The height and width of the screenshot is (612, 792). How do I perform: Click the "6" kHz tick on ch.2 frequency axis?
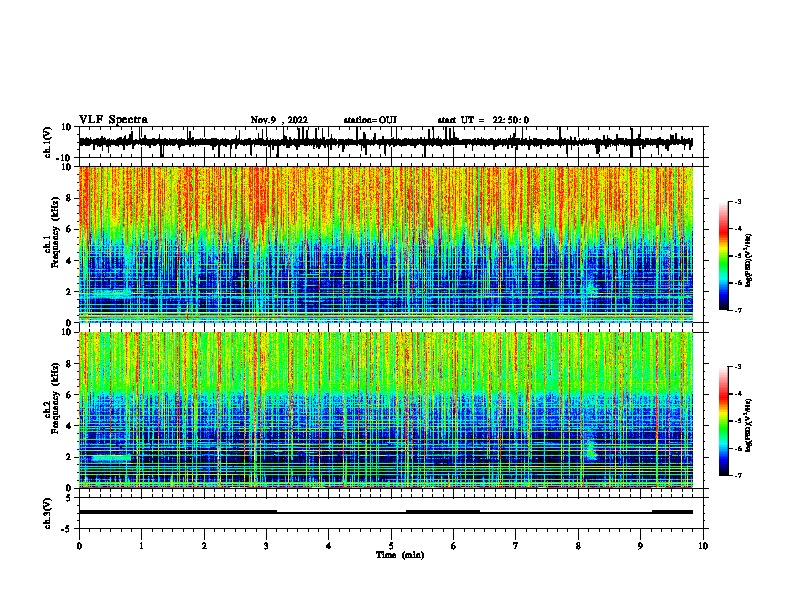pos(70,394)
